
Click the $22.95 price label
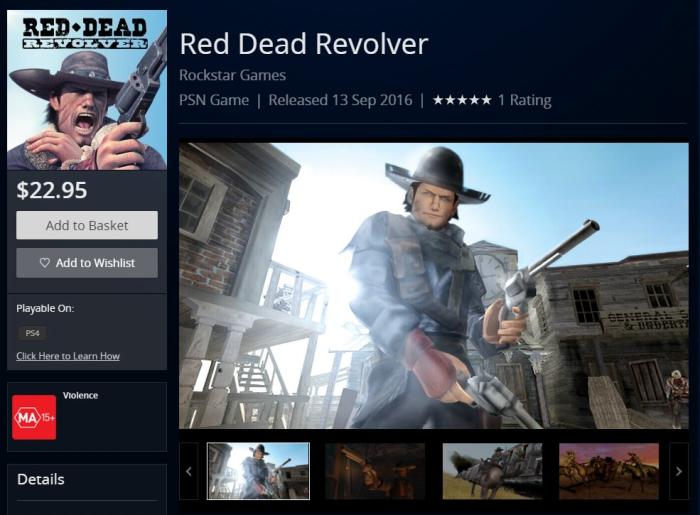point(52,190)
